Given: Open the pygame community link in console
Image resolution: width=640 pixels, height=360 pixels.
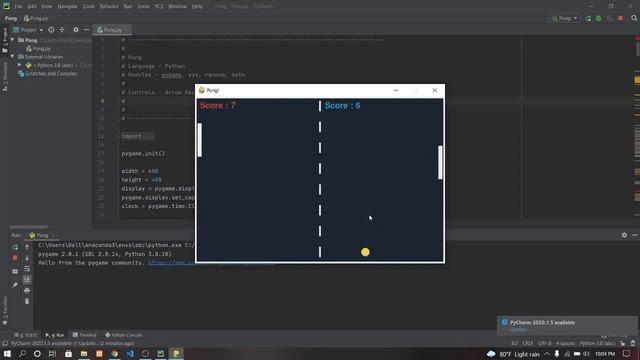Looking at the screenshot, I should 211,263.
